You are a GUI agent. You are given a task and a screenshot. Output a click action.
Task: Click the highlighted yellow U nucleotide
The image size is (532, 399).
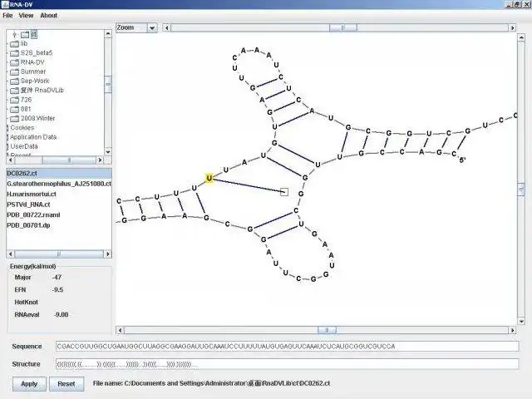tap(209, 178)
